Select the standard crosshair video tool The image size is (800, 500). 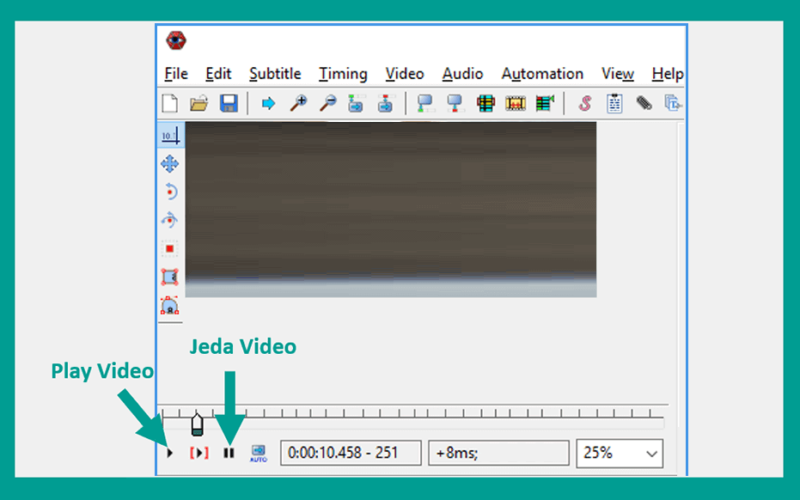(170, 136)
